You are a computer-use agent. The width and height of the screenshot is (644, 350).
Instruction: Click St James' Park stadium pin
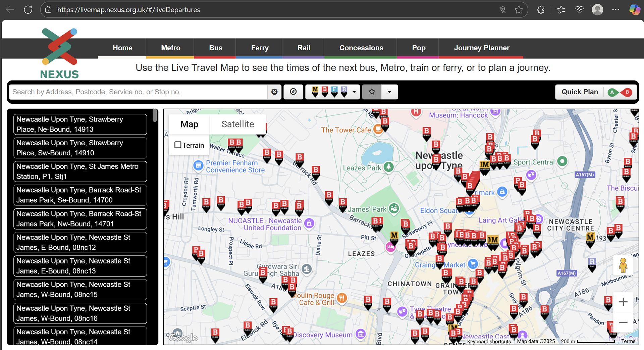(394, 208)
